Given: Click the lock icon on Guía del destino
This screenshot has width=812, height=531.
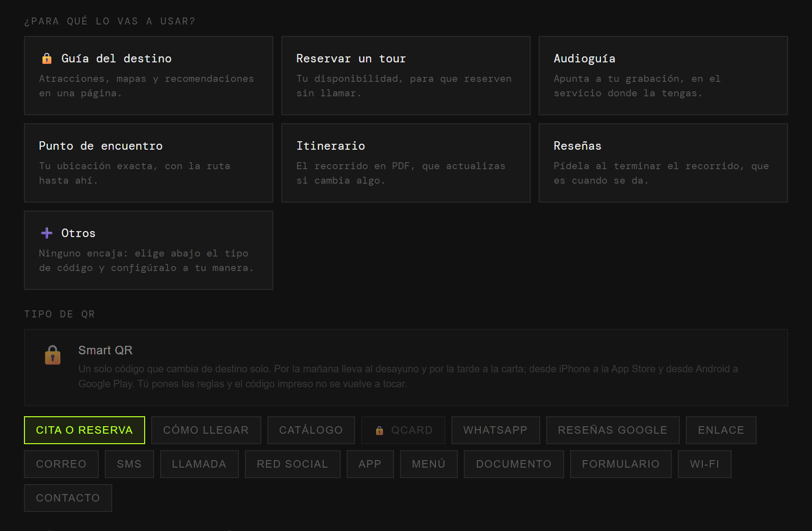Looking at the screenshot, I should click(x=47, y=59).
